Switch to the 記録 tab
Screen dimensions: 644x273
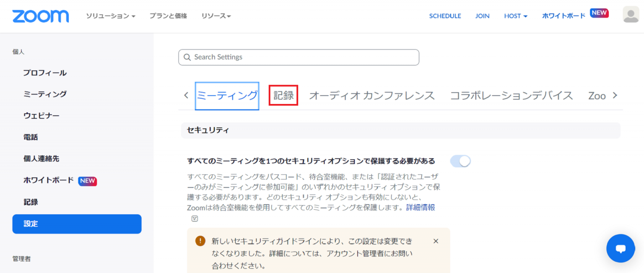tap(283, 95)
